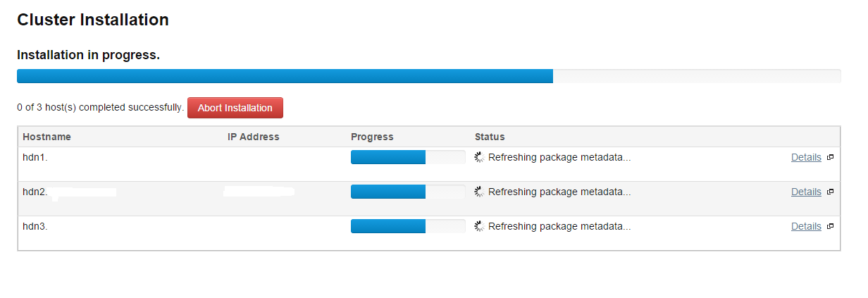The height and width of the screenshot is (298, 868).
Task: Click the Status column header
Action: tap(490, 137)
